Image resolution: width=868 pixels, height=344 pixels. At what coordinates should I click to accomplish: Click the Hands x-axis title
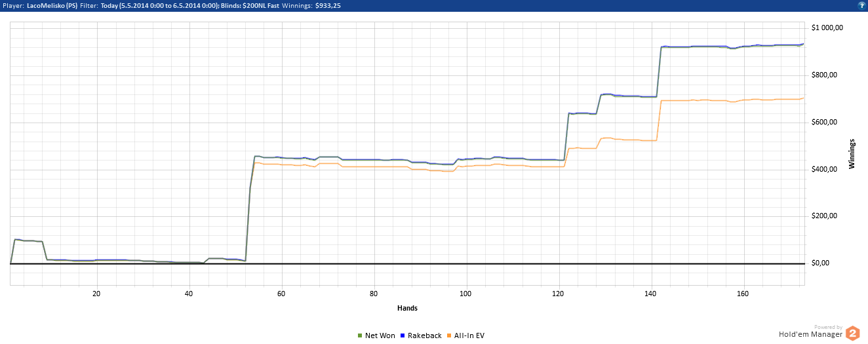tap(407, 308)
